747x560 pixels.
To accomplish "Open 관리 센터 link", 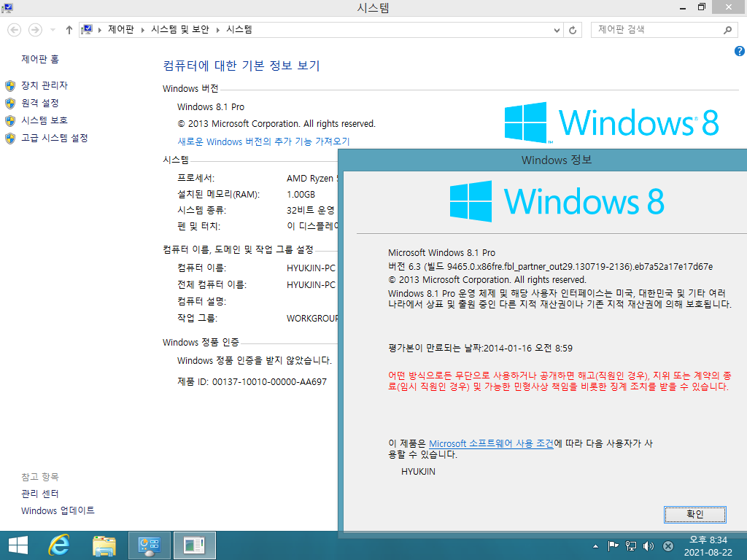I will (40, 494).
